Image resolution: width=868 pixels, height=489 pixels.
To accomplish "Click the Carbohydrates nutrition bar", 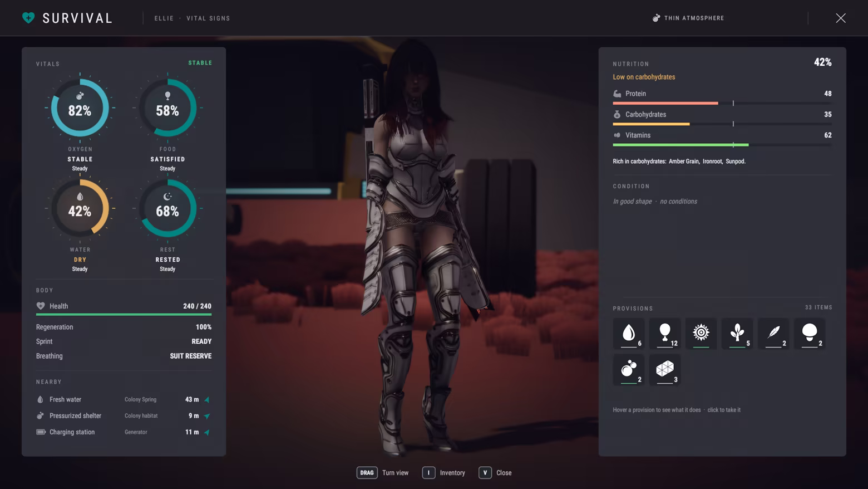I will tap(722, 124).
